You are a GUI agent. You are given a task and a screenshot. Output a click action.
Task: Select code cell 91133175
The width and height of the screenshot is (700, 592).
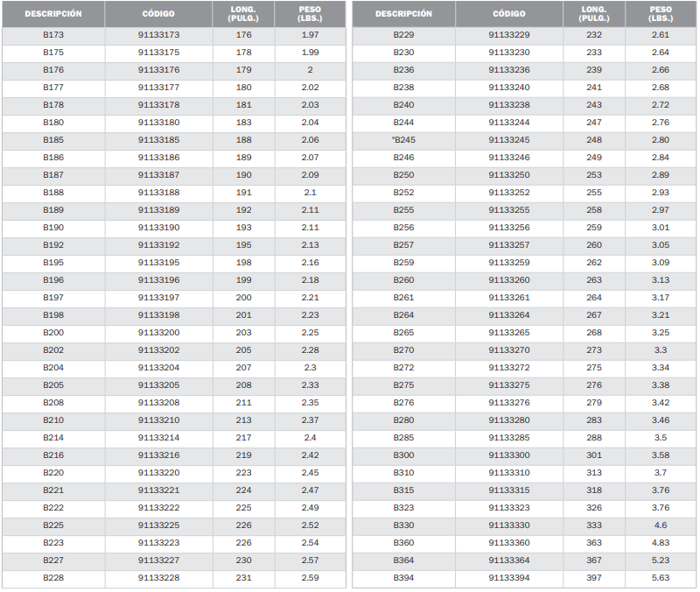158,53
